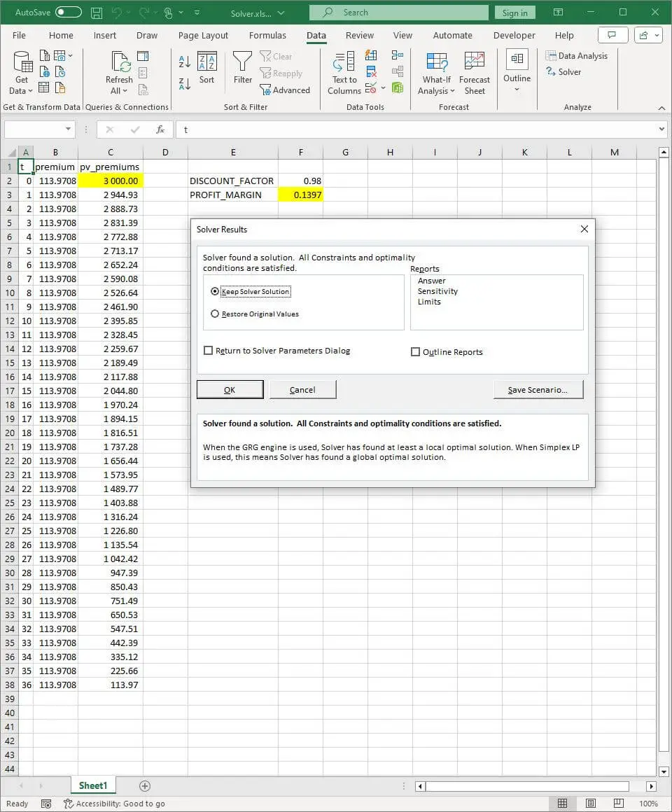Click the Recent Sources icon
The width and height of the screenshot is (672, 812).
(60, 72)
